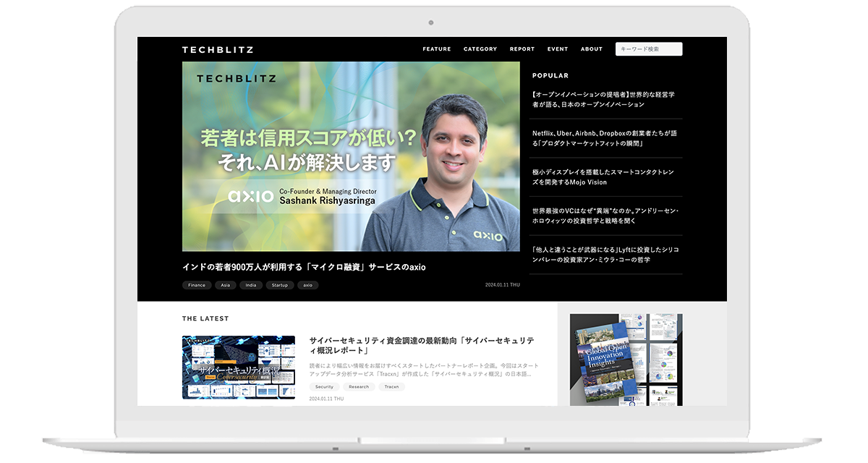Select the India tag pill
This screenshot has height=463, width=868.
[x=251, y=285]
